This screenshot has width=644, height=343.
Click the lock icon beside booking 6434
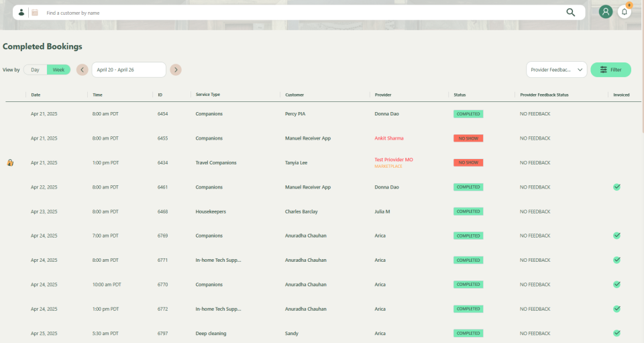[10, 162]
